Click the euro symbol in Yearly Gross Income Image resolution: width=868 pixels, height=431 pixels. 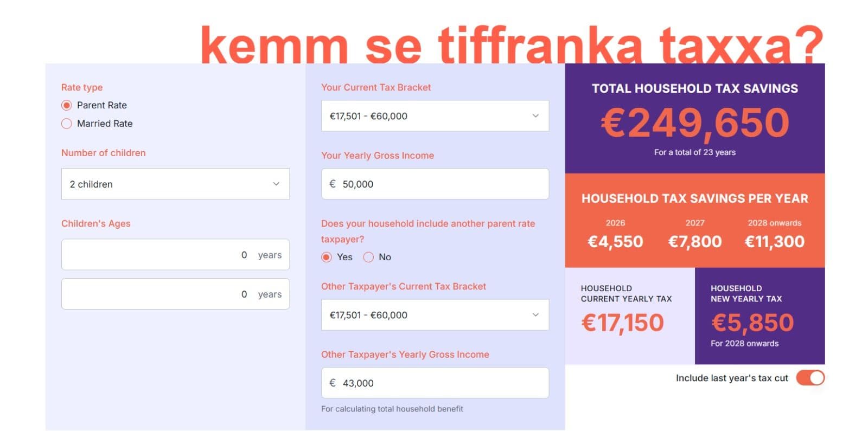tap(333, 184)
